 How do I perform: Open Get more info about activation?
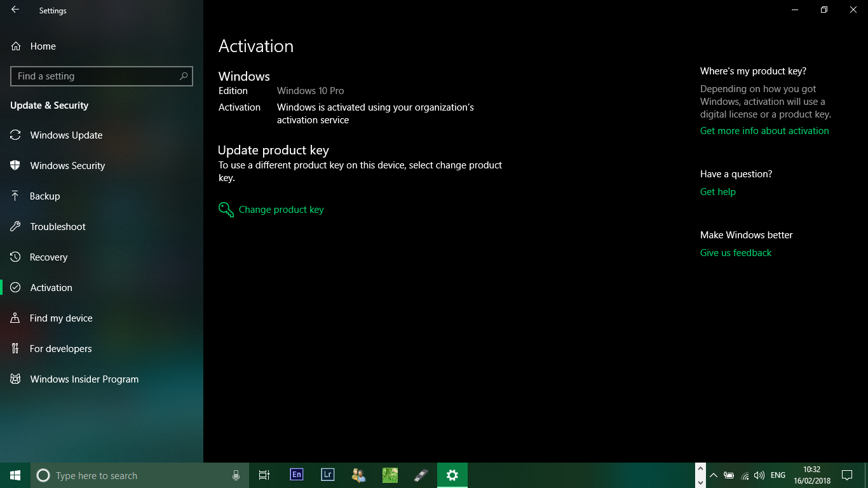(764, 131)
